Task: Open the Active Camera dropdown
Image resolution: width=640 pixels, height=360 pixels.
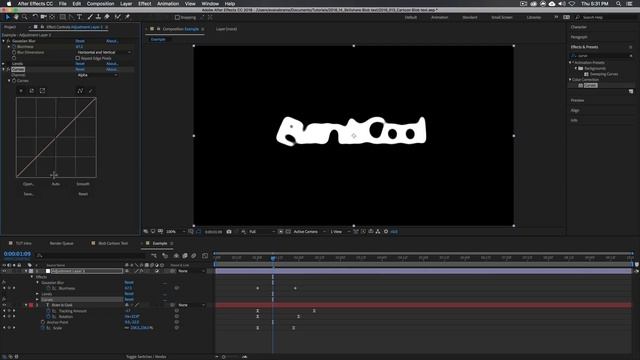Action: (309, 231)
